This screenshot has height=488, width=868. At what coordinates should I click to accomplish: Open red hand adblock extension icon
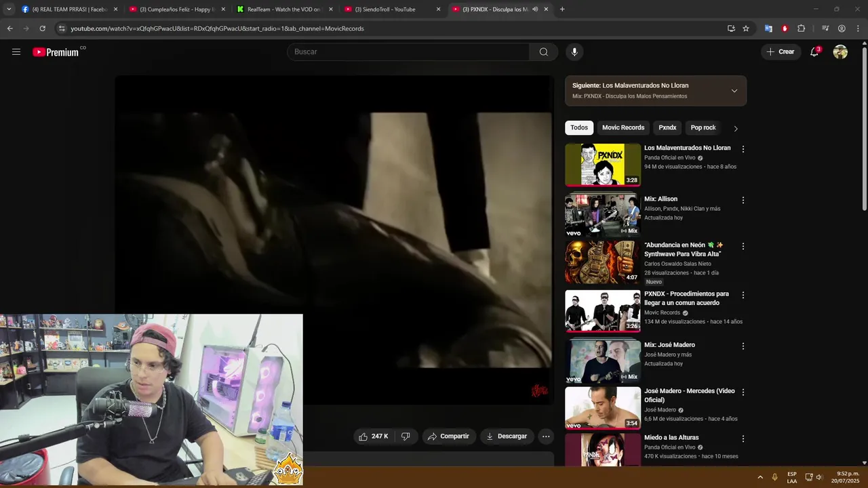point(785,28)
